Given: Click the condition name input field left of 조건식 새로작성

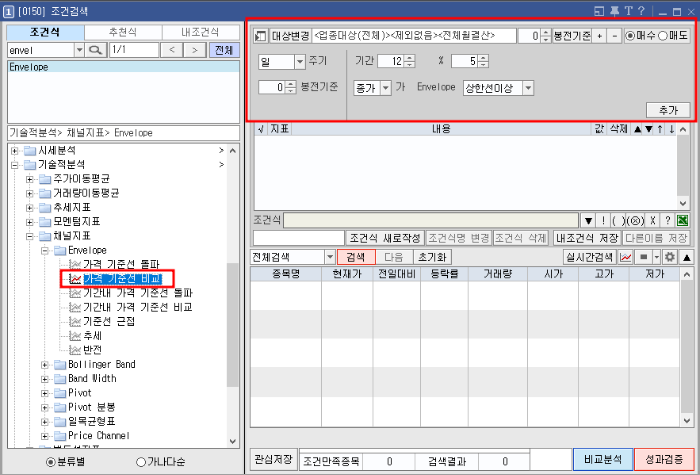Looking at the screenshot, I should tap(299, 238).
